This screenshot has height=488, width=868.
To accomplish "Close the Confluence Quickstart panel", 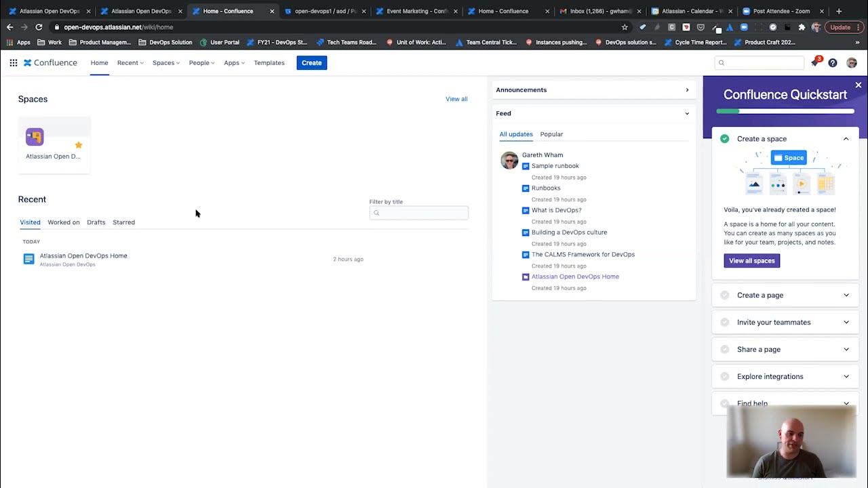I will coord(859,85).
